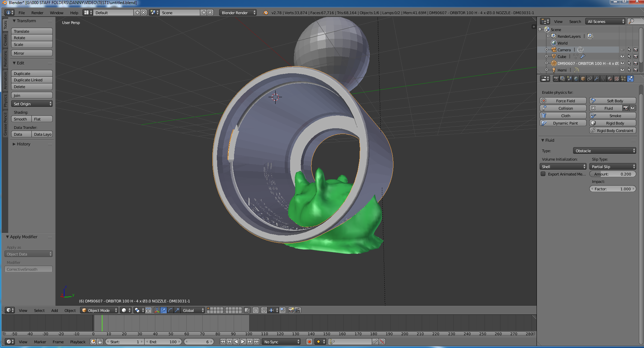Click the Slip Amount 0.200 slider
Screen dimensions: 644x348
click(613, 174)
